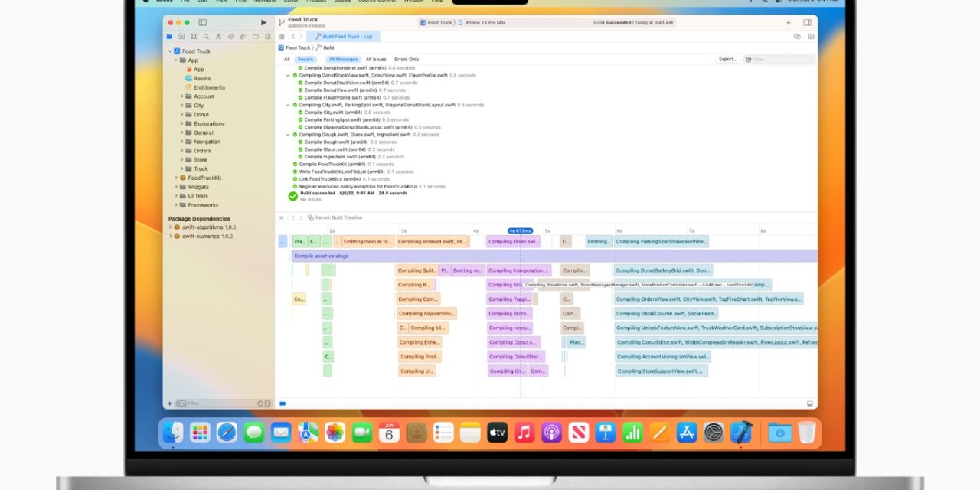
Task: Open the Project navigator
Action: pyautogui.click(x=169, y=37)
